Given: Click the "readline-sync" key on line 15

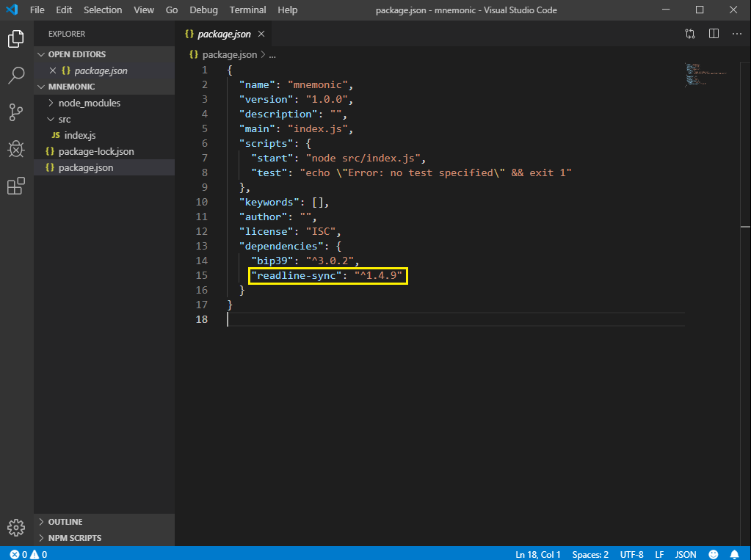Looking at the screenshot, I should pos(296,275).
